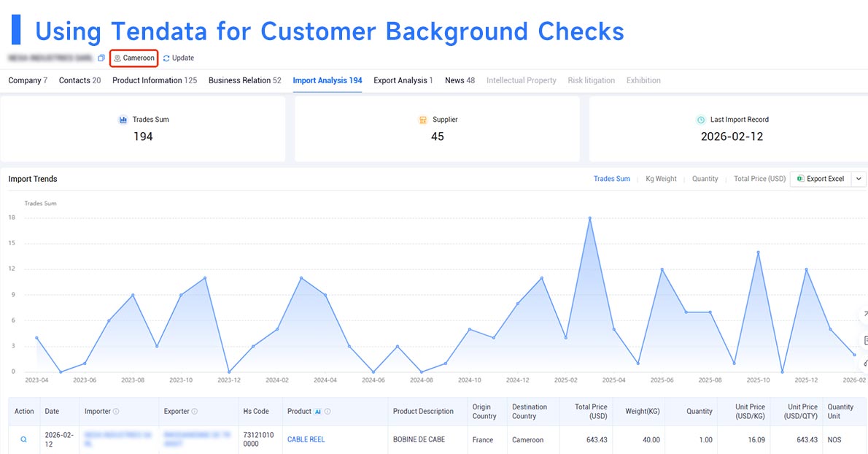
Task: Click the Excel icon in Export Excel
Action: (x=800, y=179)
